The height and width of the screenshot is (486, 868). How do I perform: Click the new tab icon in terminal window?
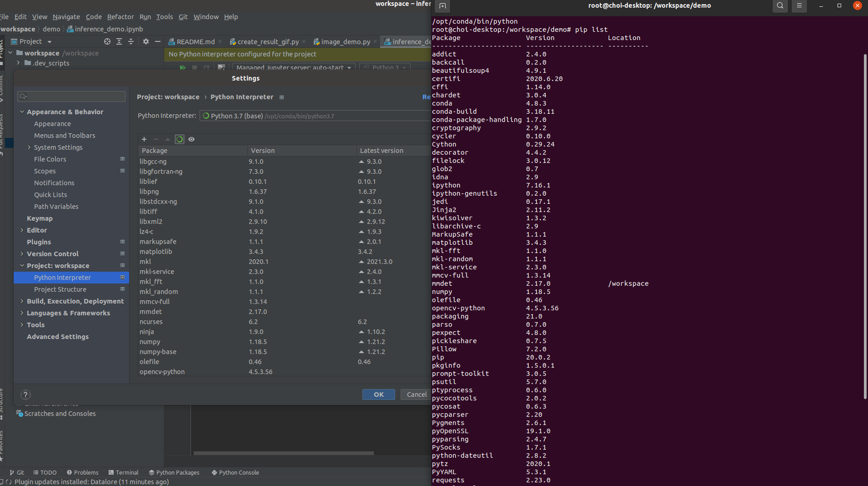pos(442,6)
